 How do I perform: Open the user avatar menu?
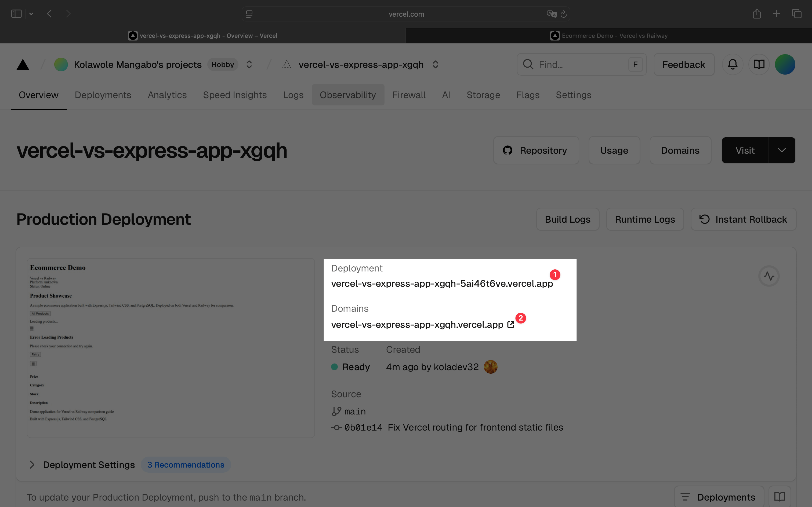pos(785,64)
